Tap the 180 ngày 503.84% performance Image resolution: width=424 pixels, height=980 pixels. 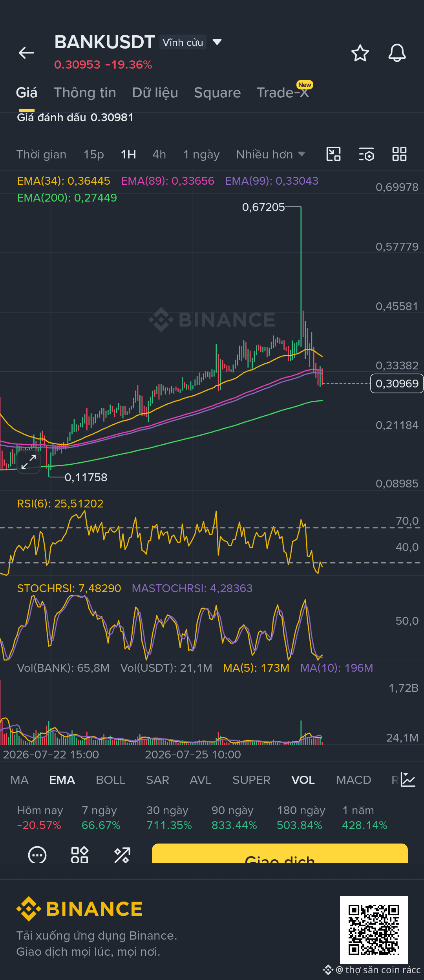click(301, 818)
